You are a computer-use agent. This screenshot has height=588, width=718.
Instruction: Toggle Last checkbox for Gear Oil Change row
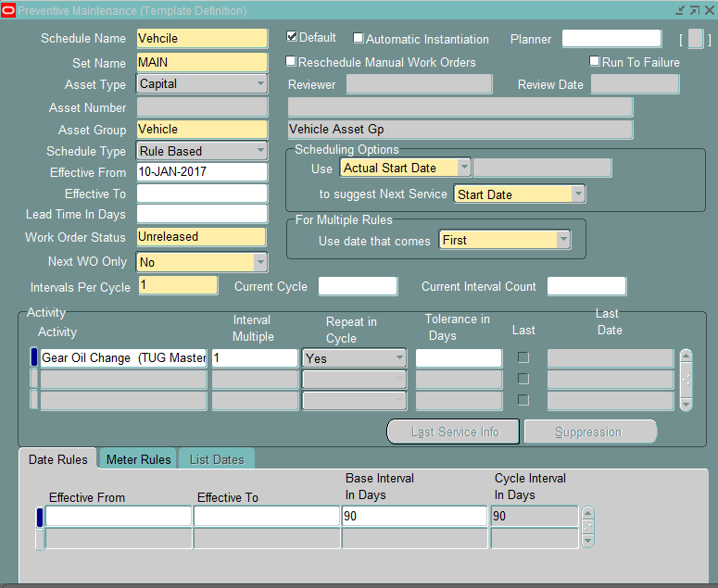coord(523,357)
